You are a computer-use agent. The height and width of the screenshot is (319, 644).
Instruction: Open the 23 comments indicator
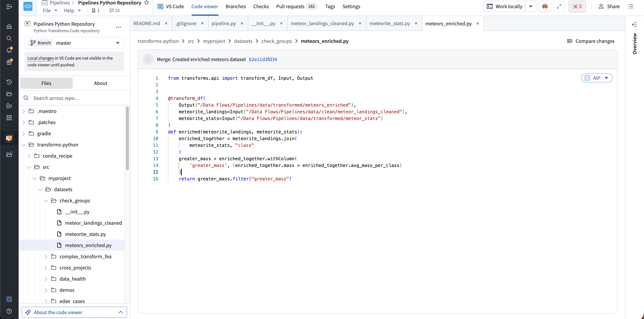pos(115,10)
